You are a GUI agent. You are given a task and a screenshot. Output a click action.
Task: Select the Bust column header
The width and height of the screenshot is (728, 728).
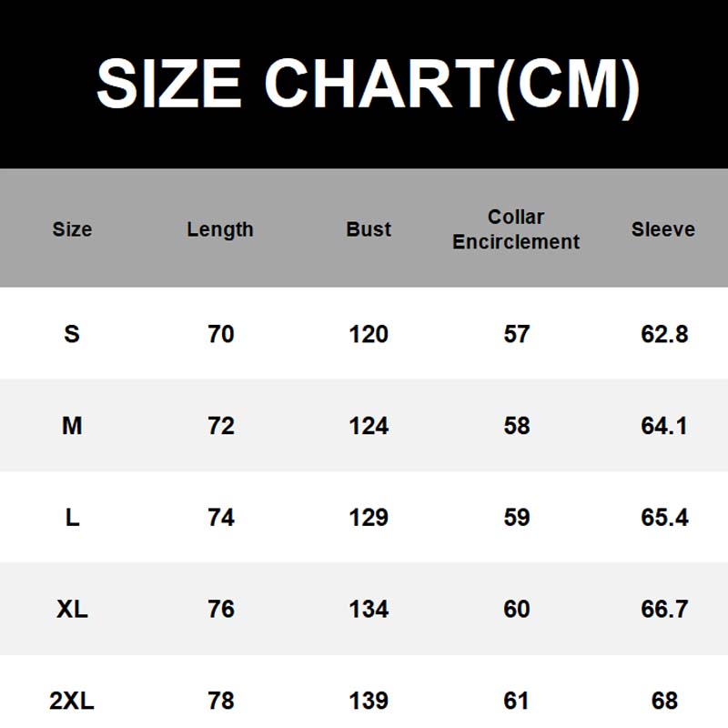[x=369, y=229]
